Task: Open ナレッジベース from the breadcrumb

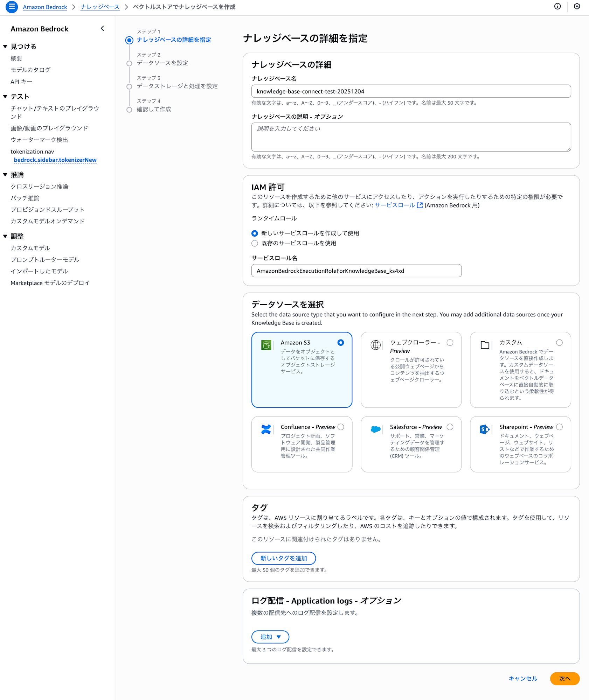Action: point(100,7)
